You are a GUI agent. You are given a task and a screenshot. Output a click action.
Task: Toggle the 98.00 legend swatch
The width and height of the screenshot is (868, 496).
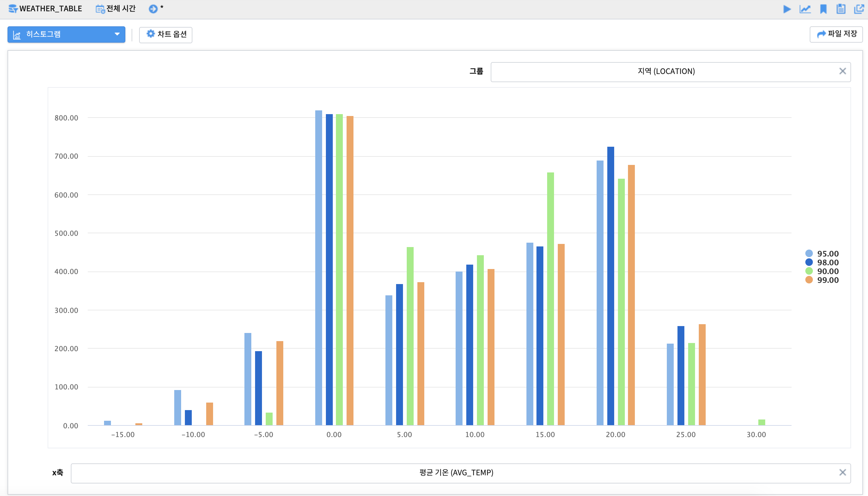pos(809,262)
